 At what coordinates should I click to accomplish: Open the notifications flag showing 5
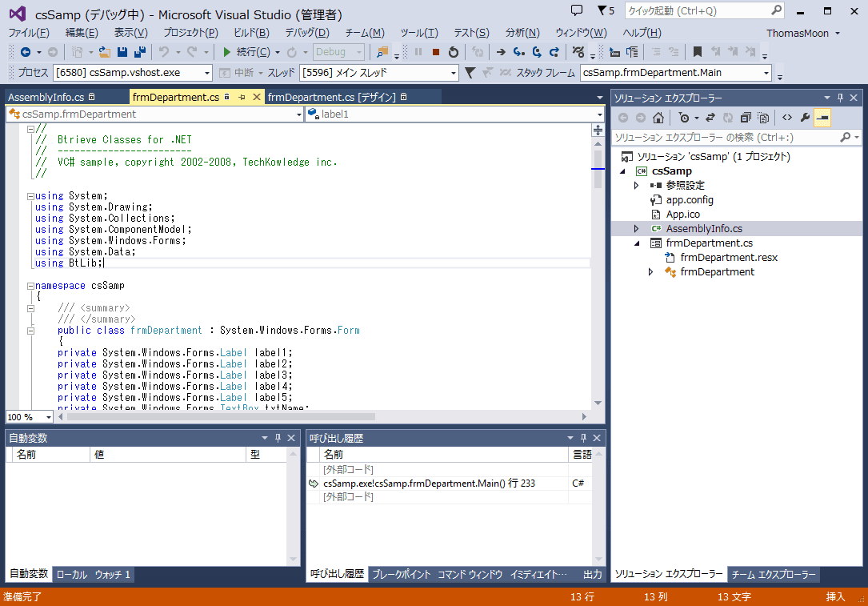(606, 10)
